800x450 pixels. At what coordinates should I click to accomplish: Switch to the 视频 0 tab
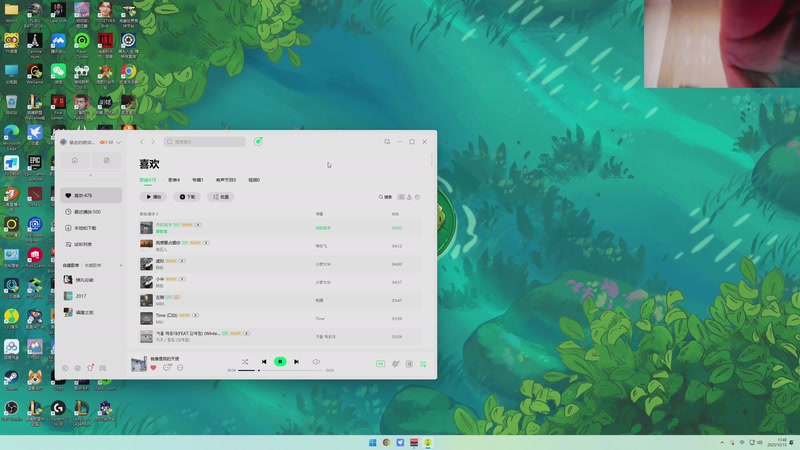[x=254, y=180]
